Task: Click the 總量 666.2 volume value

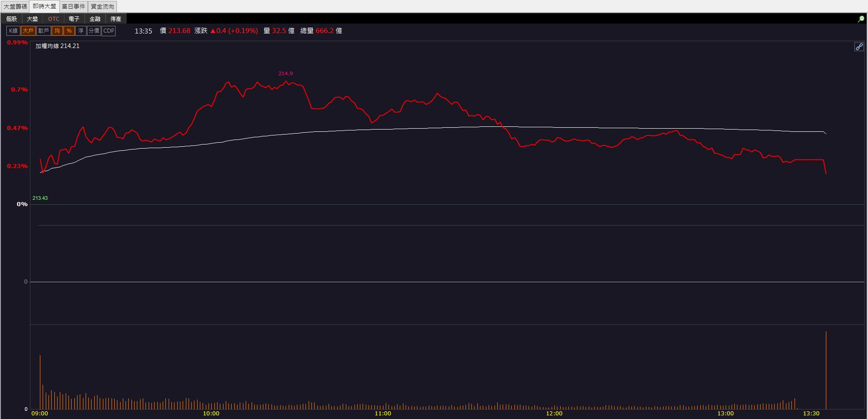Action: click(x=321, y=31)
